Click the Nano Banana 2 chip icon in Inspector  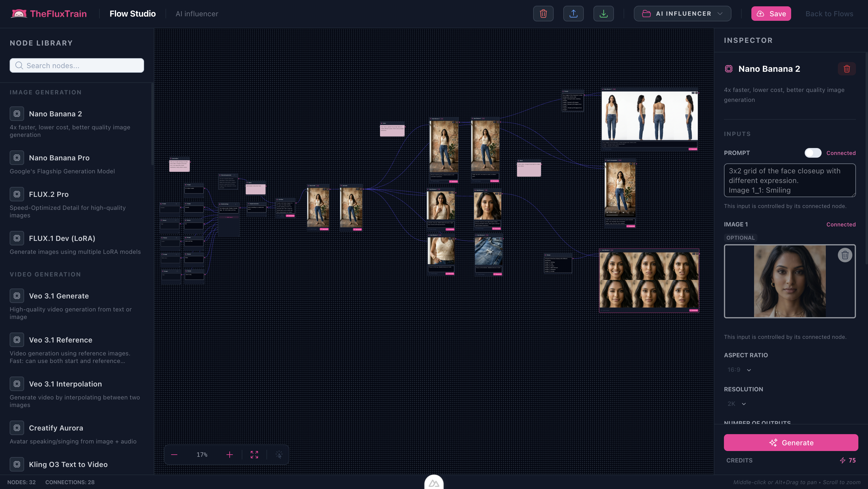pos(728,69)
